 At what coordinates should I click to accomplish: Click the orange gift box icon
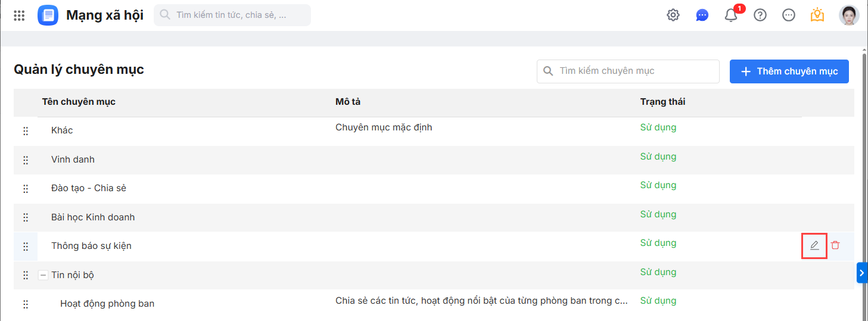click(x=817, y=15)
